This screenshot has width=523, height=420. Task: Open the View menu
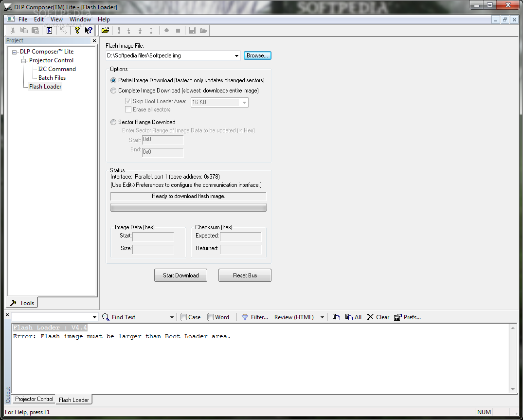tap(56, 19)
